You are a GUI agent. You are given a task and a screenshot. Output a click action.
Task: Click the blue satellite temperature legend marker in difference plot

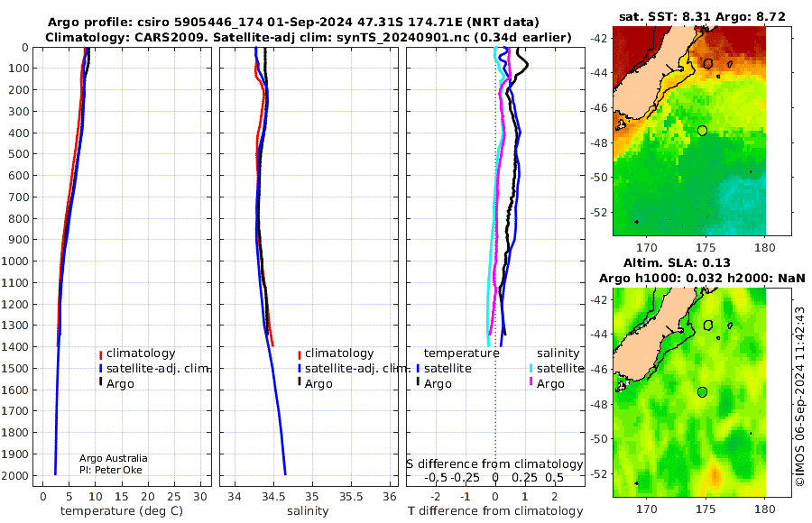pos(418,369)
